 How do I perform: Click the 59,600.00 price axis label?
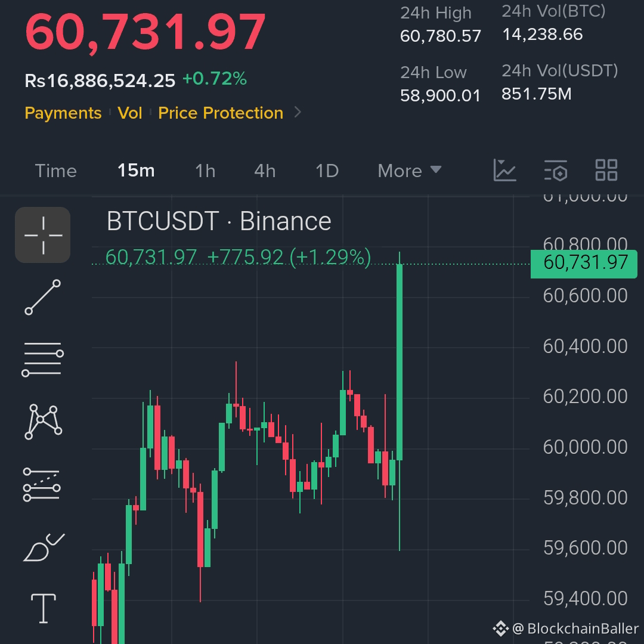(x=586, y=547)
